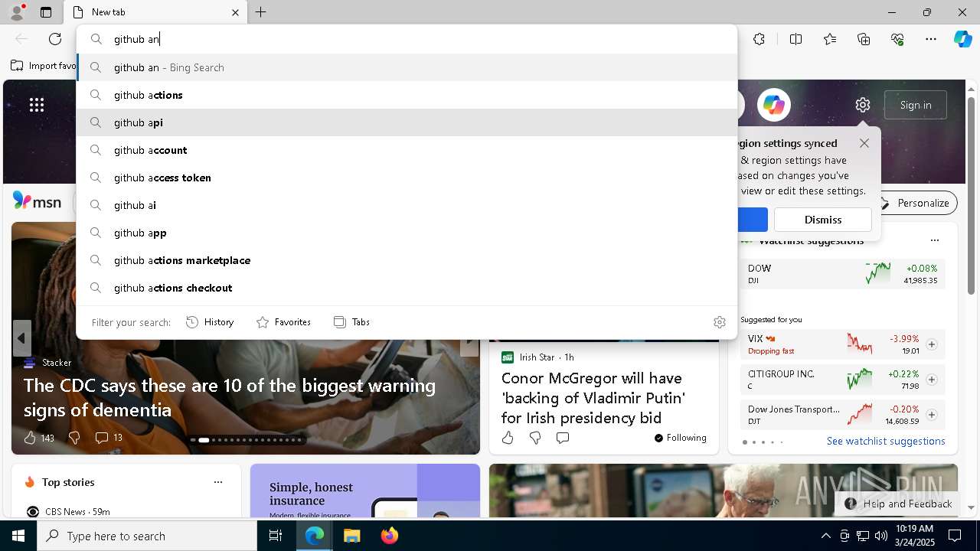Go to the MSN logo home
Image resolution: width=980 pixels, height=551 pixels.
[37, 202]
